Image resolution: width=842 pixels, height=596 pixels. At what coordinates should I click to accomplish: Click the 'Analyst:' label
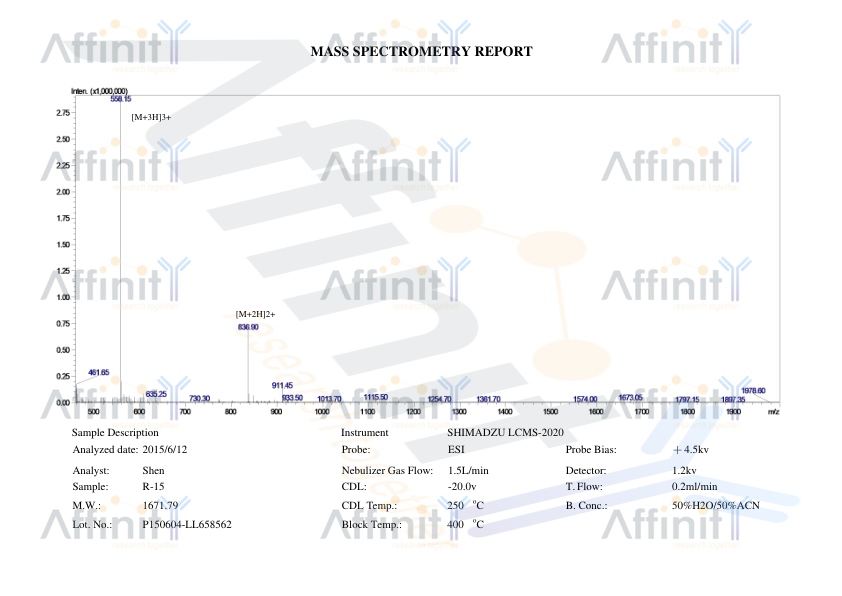91,471
